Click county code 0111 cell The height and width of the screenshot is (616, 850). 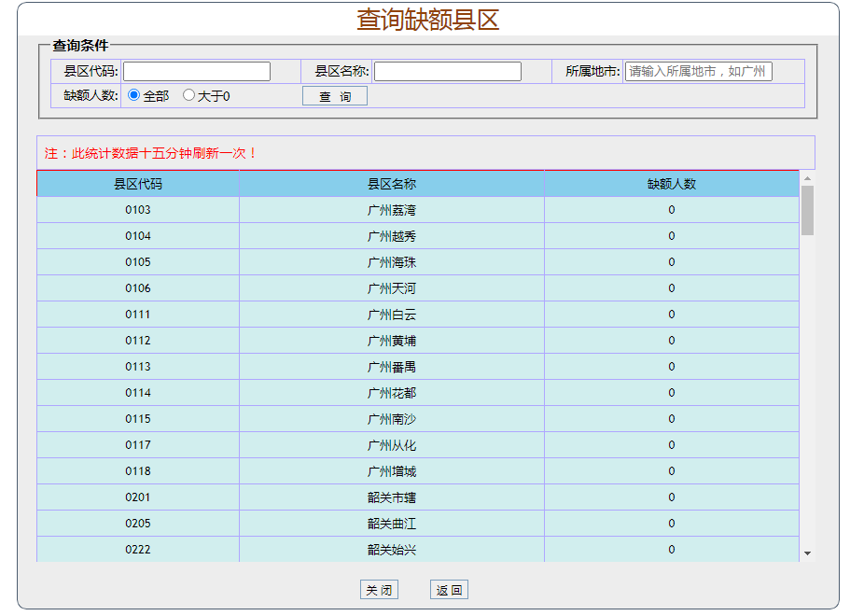[x=138, y=315]
